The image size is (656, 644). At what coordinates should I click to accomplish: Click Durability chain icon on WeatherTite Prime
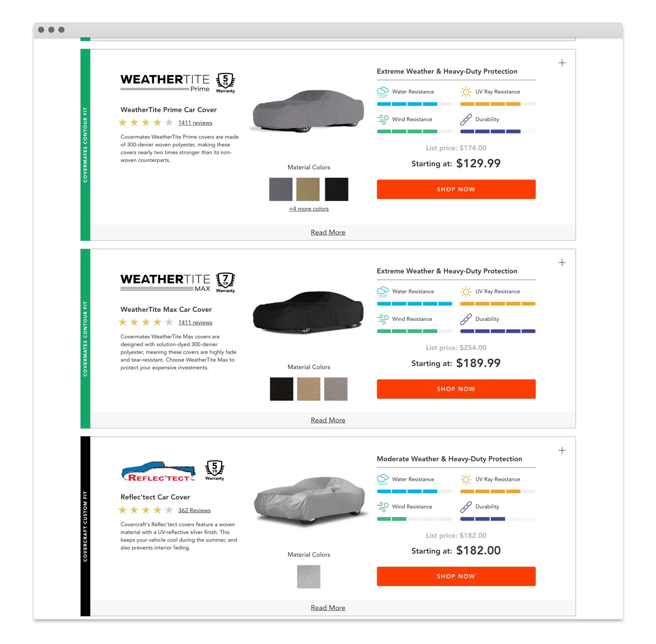point(466,119)
